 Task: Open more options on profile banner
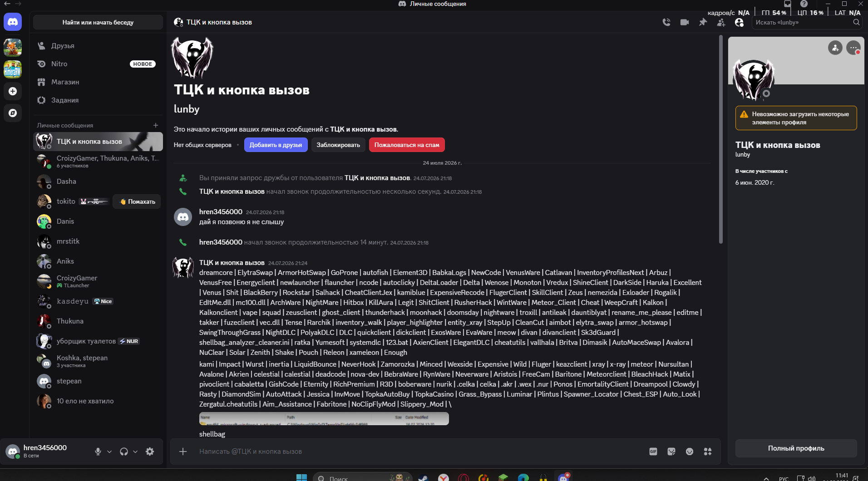coord(853,48)
